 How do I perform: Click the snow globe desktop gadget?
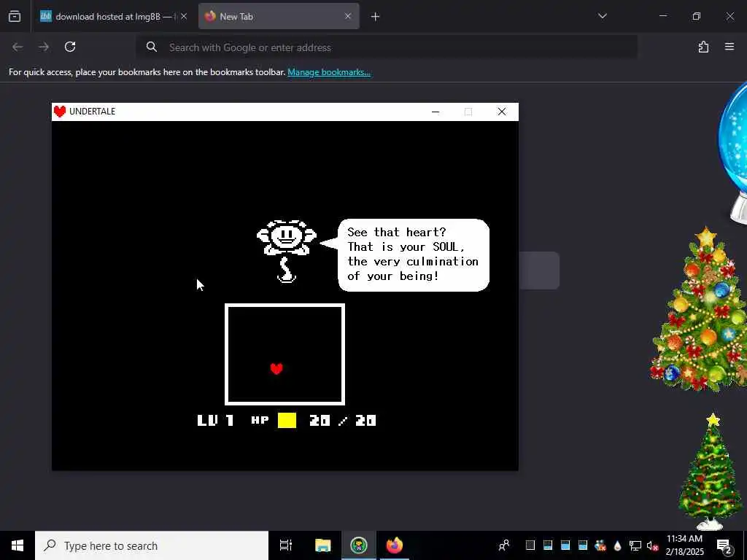pyautogui.click(x=732, y=152)
